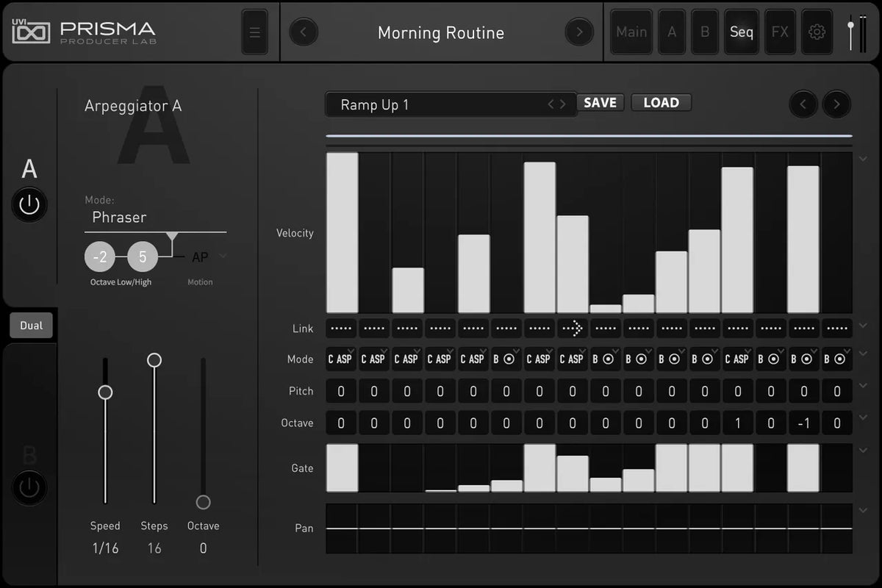The width and height of the screenshot is (882, 588).
Task: Open the settings gear icon
Action: tap(817, 32)
